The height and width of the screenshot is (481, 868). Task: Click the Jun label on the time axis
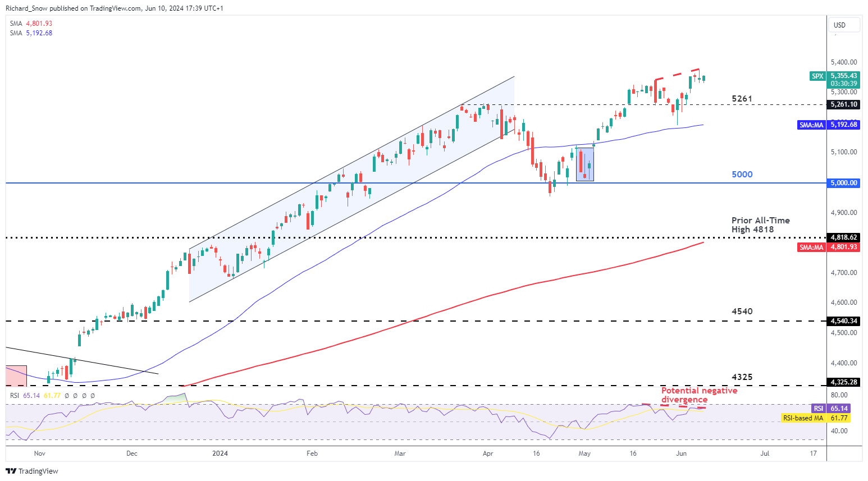pyautogui.click(x=681, y=453)
